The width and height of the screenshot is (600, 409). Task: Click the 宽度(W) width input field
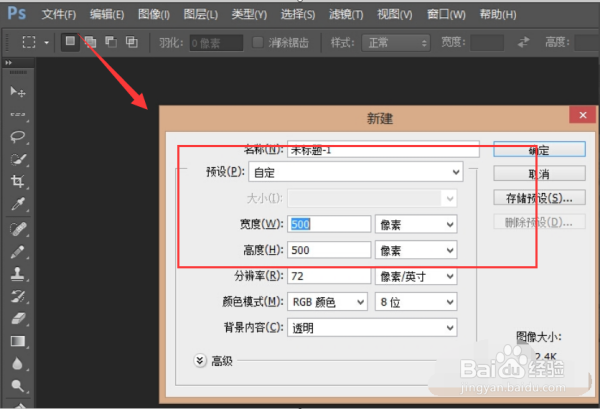(x=329, y=224)
